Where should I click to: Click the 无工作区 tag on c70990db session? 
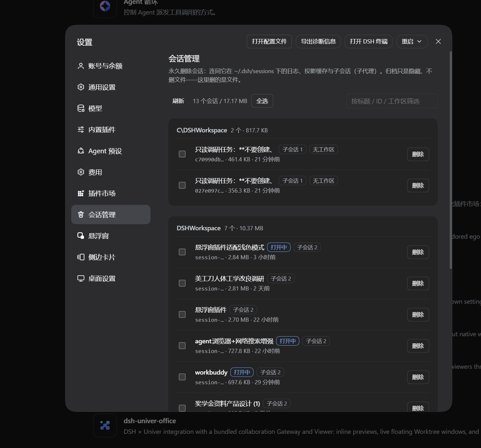323,149
